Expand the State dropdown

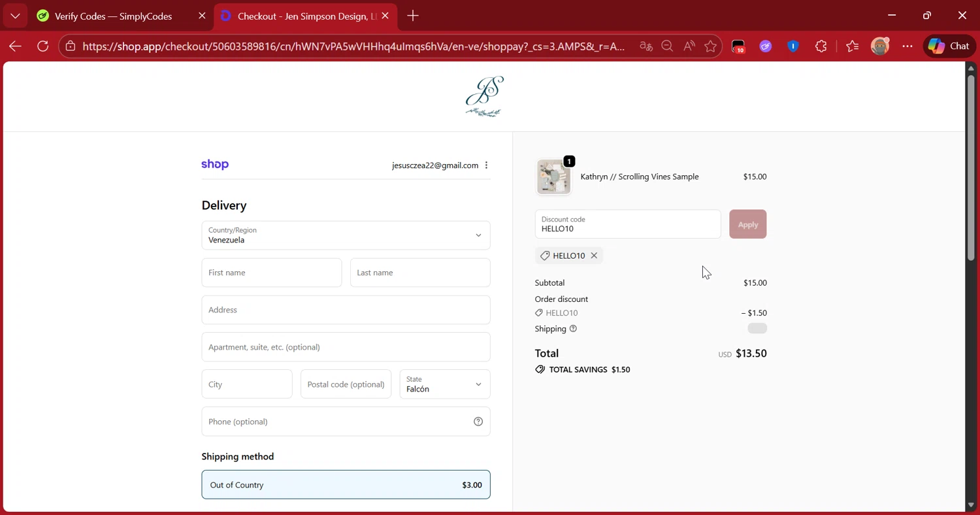pyautogui.click(x=445, y=384)
